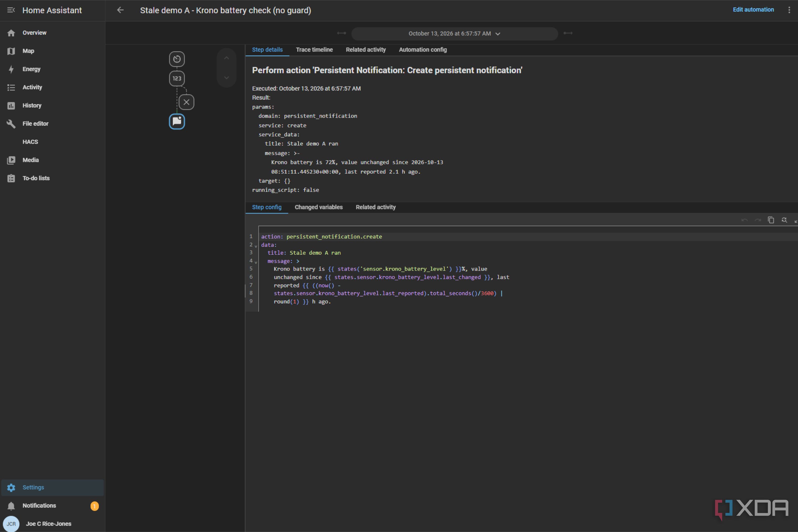Open HACS in the sidebar
The image size is (798, 532).
tap(52, 142)
